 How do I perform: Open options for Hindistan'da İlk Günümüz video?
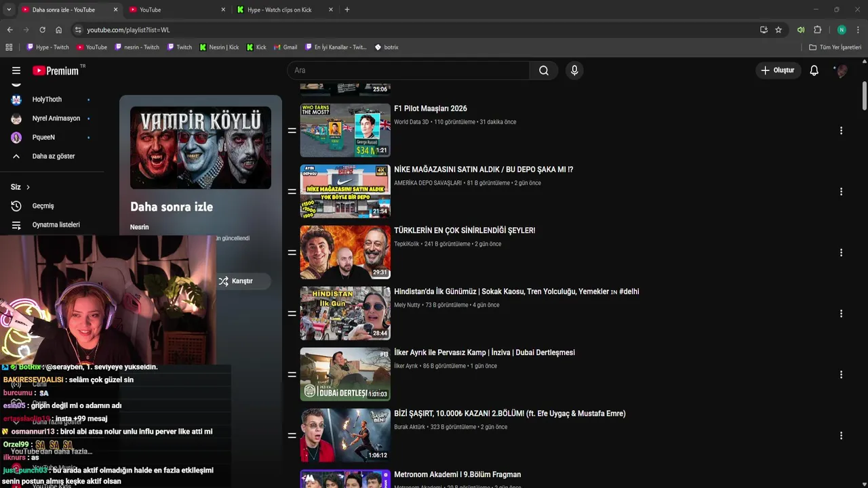pos(841,313)
